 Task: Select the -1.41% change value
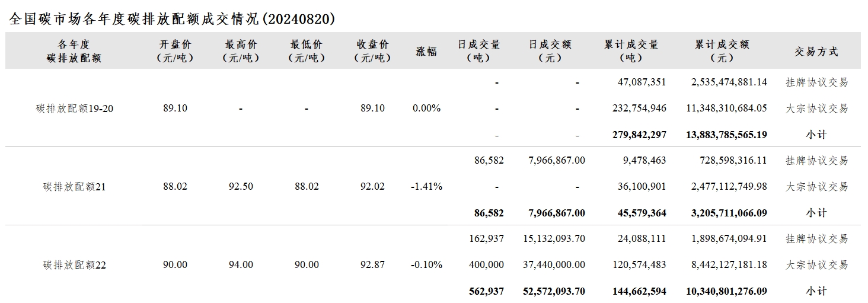click(x=426, y=187)
